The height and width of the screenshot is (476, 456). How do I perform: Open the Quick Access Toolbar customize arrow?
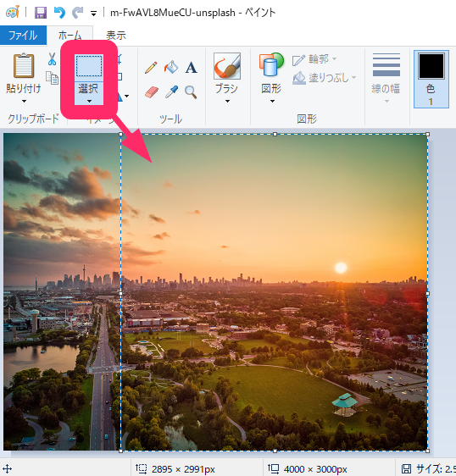click(x=93, y=14)
